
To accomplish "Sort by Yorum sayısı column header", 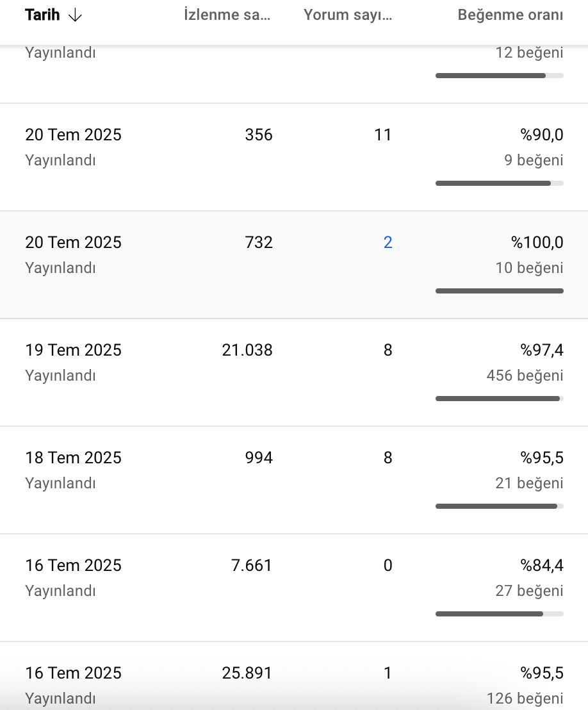I will (x=348, y=15).
